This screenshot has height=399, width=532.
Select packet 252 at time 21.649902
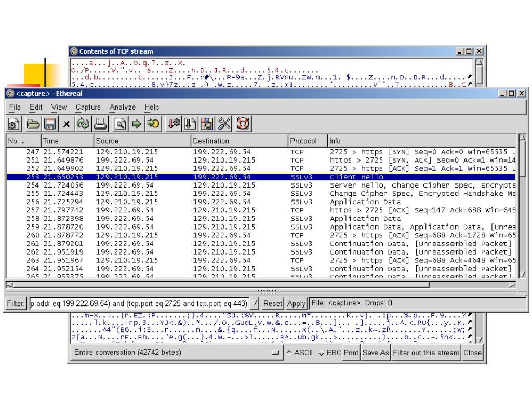(x=261, y=168)
